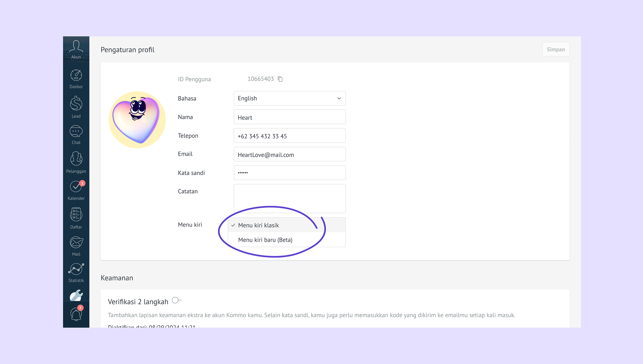Expand the Bahasa language dropdown
This screenshot has height=364, width=643.
tap(290, 98)
